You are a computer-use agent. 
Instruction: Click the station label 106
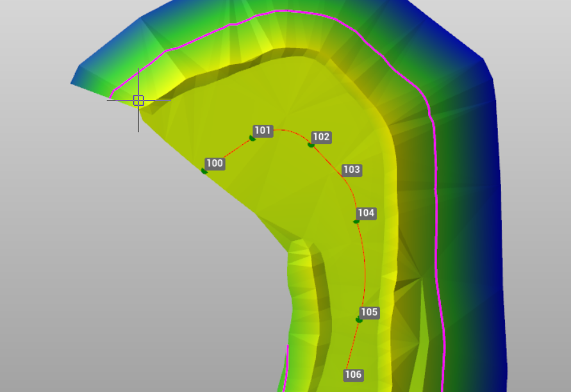353,375
